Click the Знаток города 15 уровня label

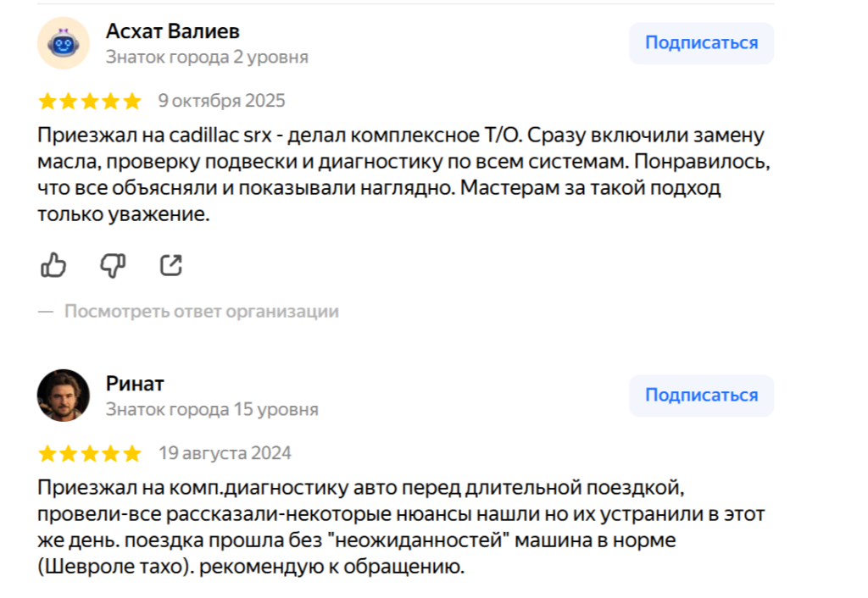212,410
